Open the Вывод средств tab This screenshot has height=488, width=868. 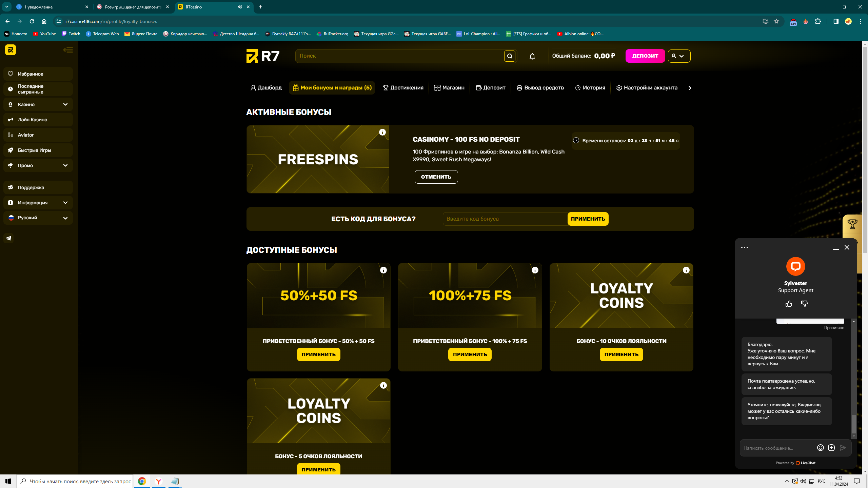540,88
